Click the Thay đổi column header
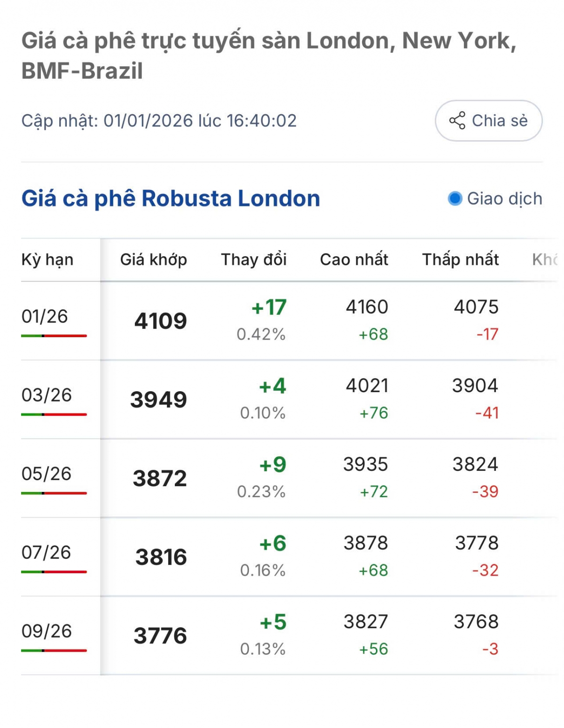 [x=254, y=260]
